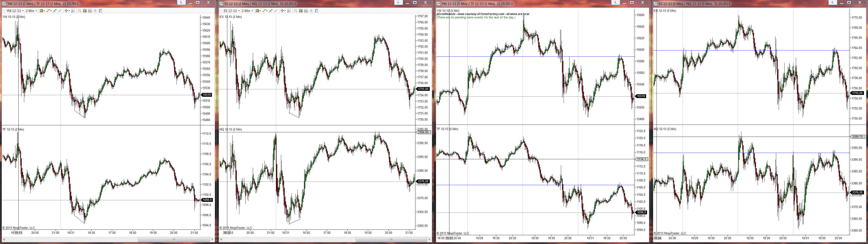
Task: Open Strategies line-chart icon in ES 2 Min toolbar
Action: click(x=306, y=11)
